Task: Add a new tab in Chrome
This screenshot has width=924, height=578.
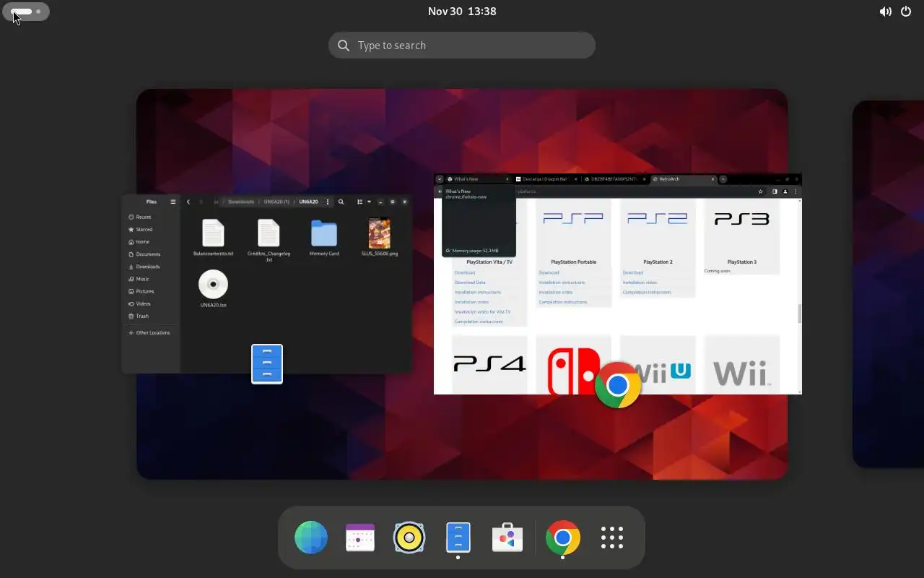Action: pyautogui.click(x=723, y=179)
